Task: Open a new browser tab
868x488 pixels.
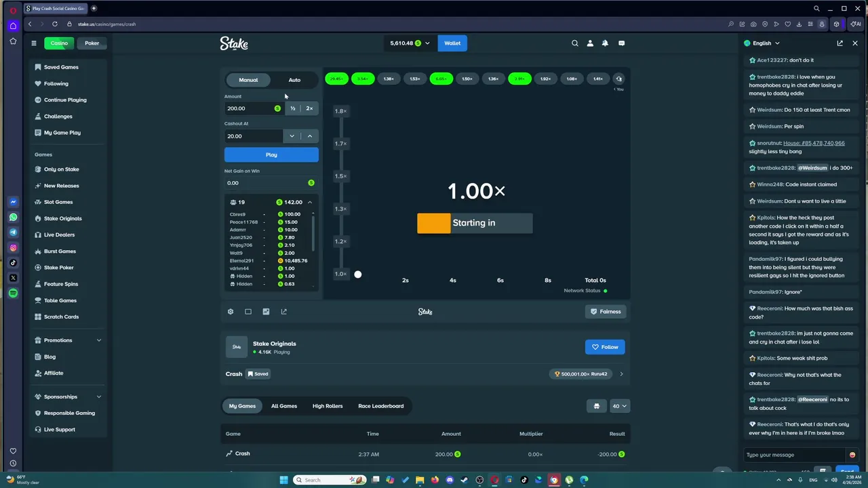Action: coord(94,9)
